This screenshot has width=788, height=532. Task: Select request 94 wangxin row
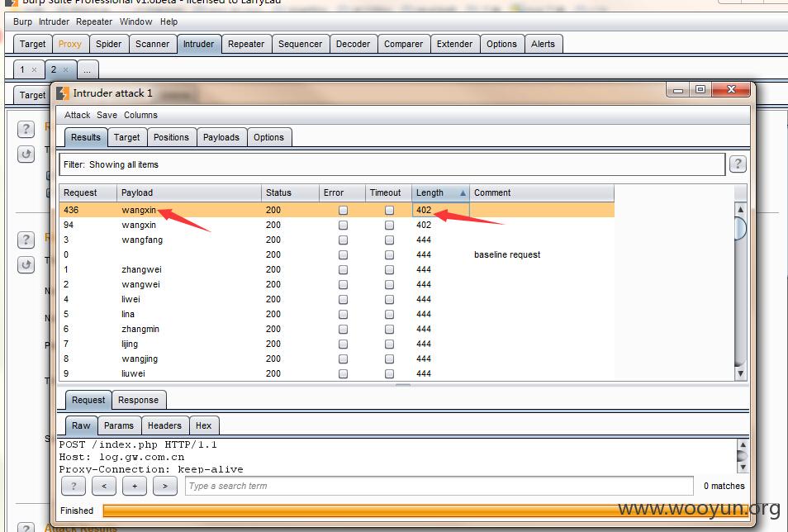point(337,225)
